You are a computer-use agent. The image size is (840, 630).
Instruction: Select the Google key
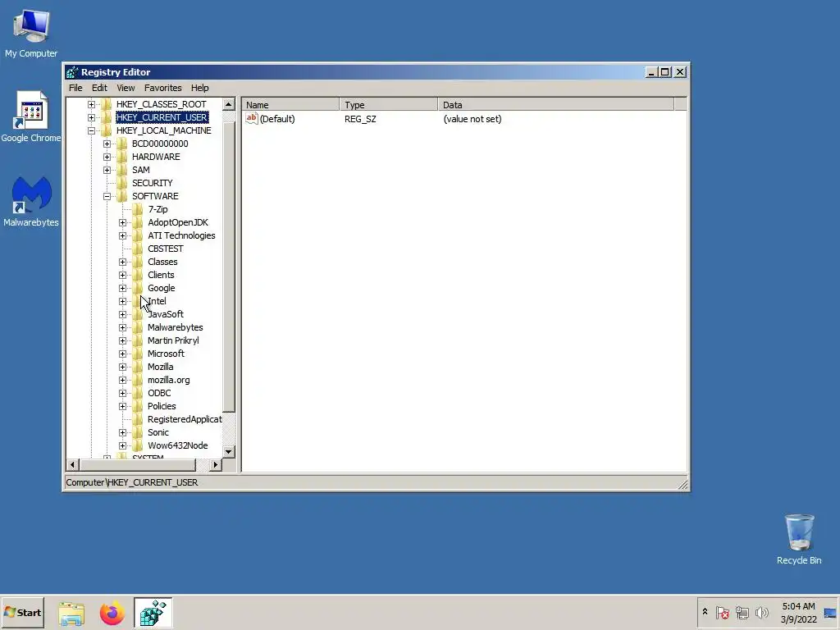[162, 288]
